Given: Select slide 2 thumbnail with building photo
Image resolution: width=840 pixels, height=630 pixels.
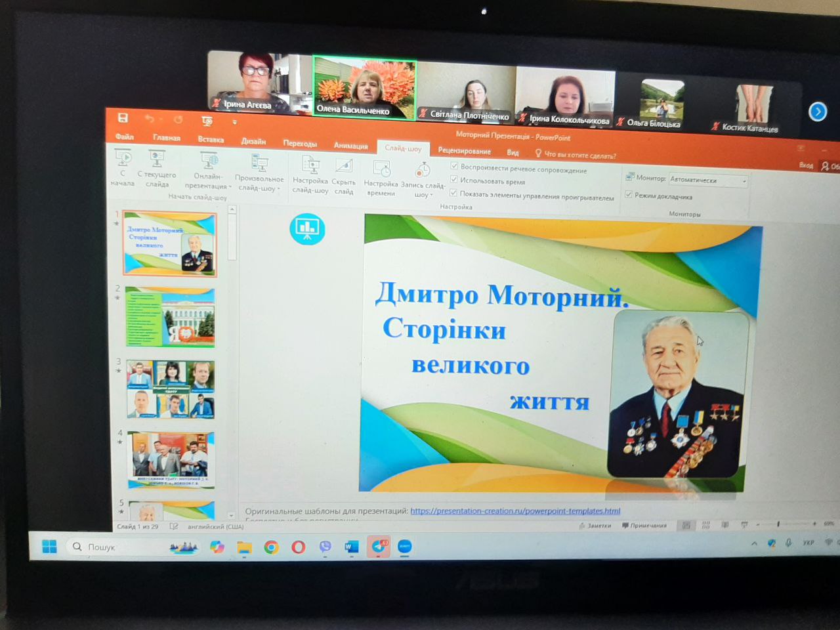Looking at the screenshot, I should click(x=170, y=317).
